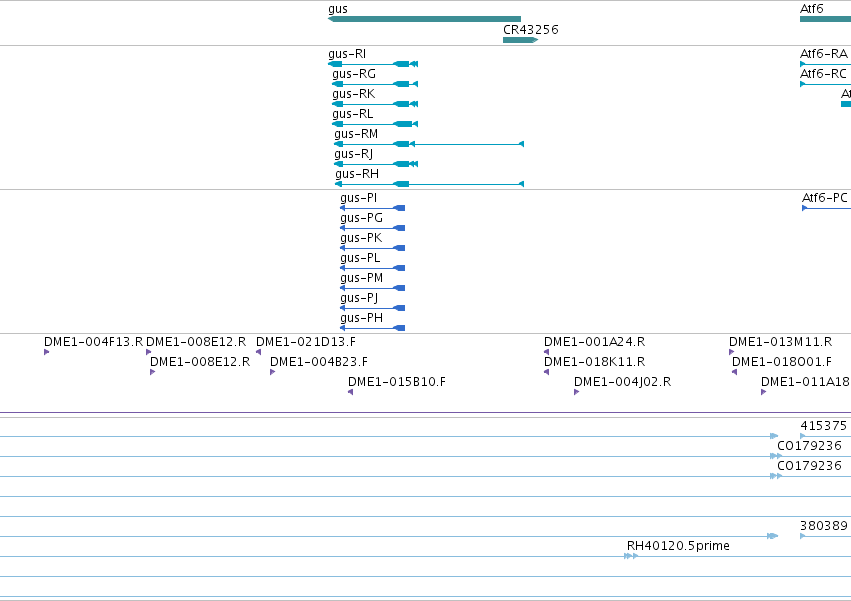Select the gus-PH protein feature
Viewport: 851px width, 601px height.
tap(372, 328)
